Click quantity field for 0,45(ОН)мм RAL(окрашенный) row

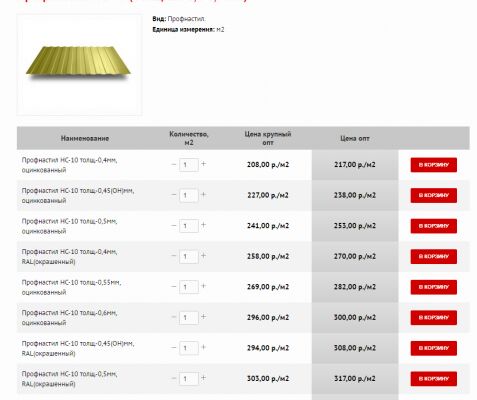tap(189, 348)
